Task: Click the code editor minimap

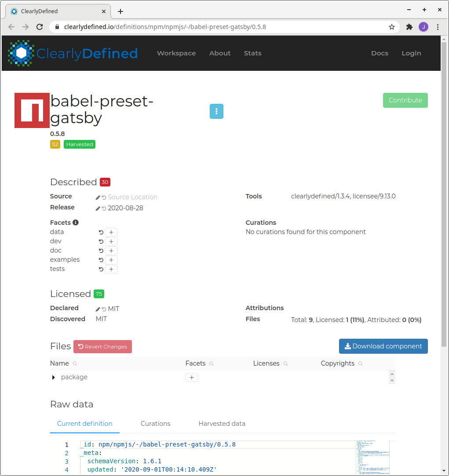Action: 373,458
